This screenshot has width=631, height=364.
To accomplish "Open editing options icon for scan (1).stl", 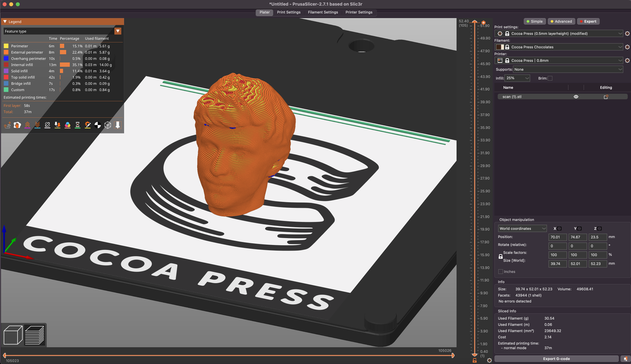I will [x=606, y=97].
